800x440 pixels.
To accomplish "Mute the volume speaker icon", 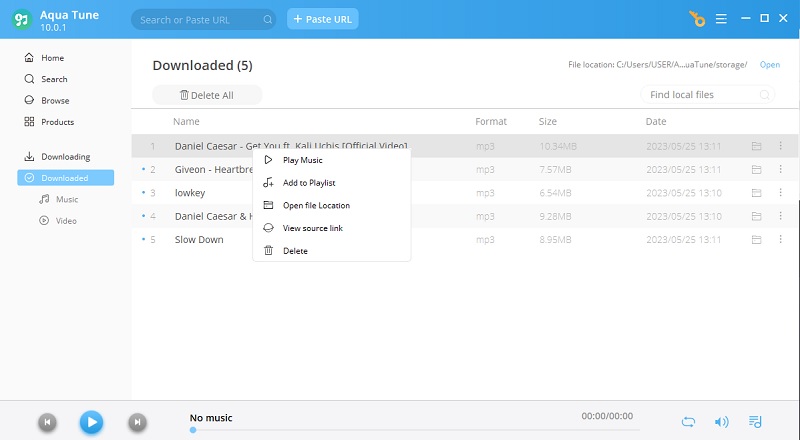I will pos(721,422).
